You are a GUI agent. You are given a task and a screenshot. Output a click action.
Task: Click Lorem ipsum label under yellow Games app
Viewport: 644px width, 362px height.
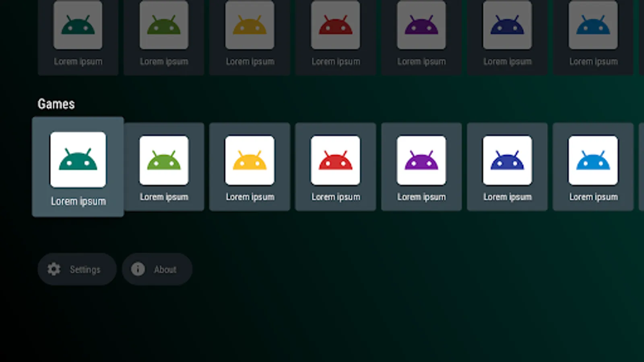click(x=250, y=197)
